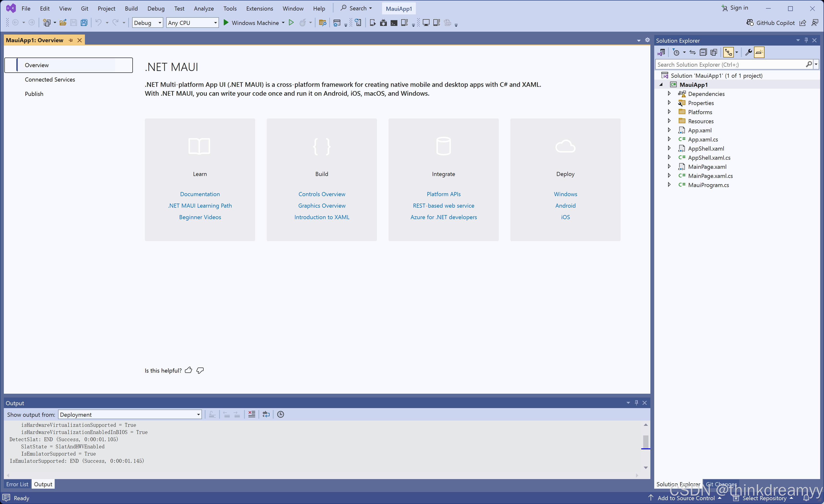Click the Search Solution Explorer field
824x504 pixels.
coord(731,64)
